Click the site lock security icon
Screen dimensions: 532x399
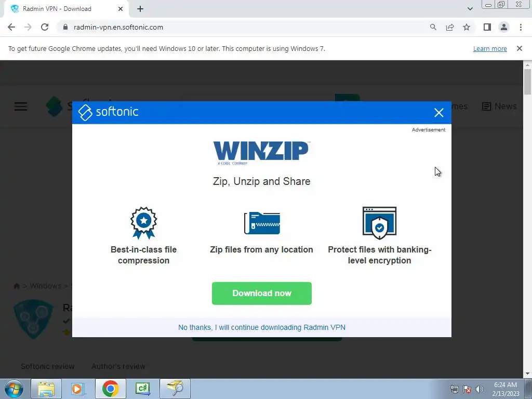(65, 27)
